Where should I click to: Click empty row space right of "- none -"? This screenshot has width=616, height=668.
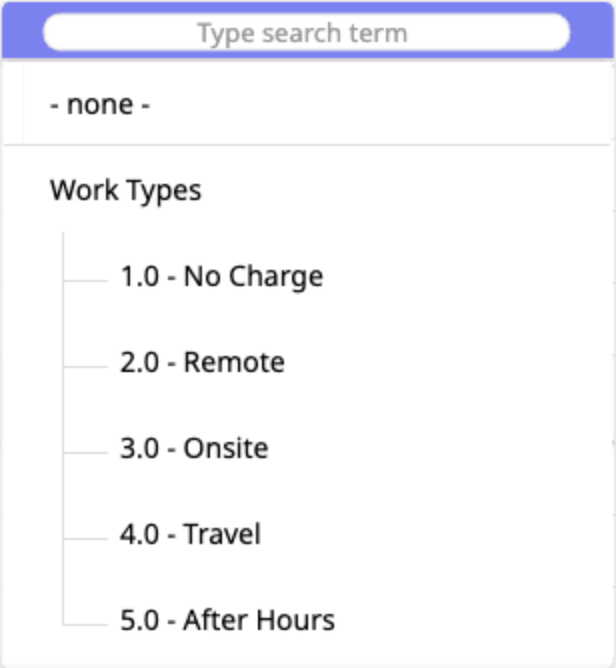click(x=400, y=104)
